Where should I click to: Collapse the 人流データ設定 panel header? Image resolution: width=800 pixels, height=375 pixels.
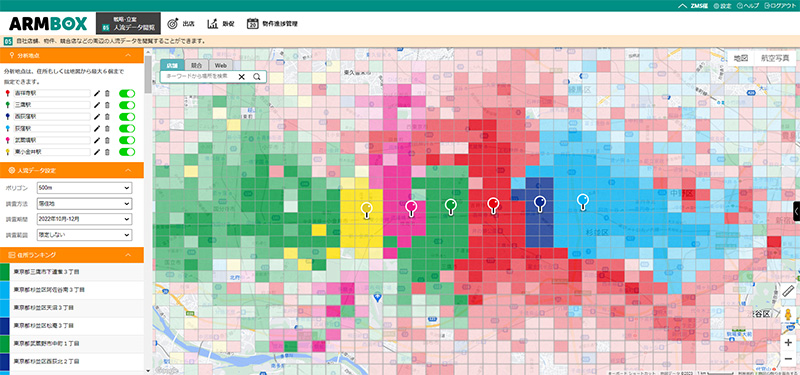(x=72, y=170)
